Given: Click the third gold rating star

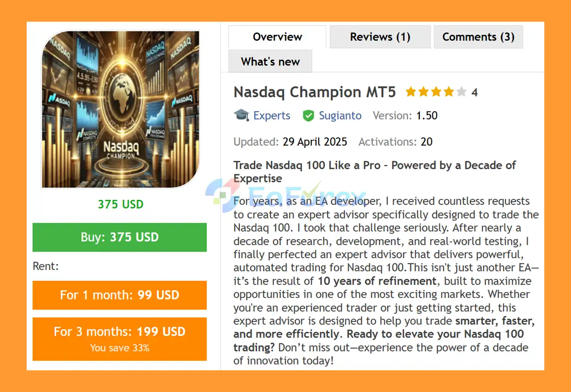Looking at the screenshot, I should tap(436, 92).
